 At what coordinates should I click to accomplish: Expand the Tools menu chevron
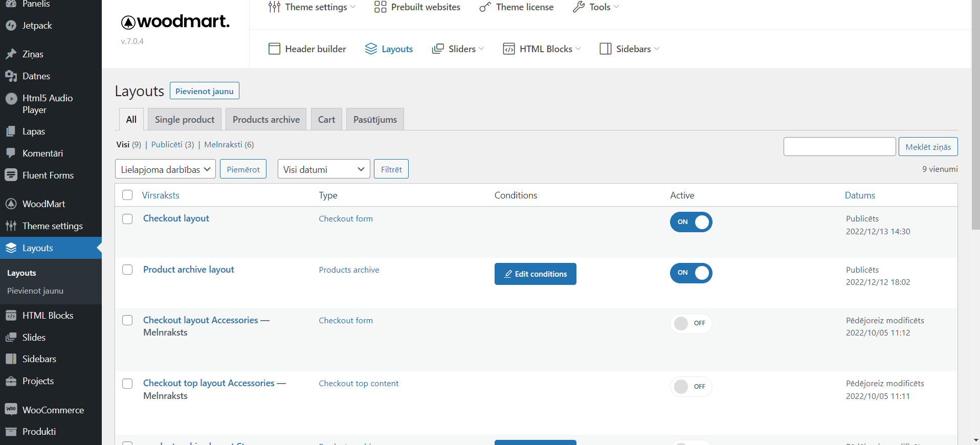tap(616, 7)
